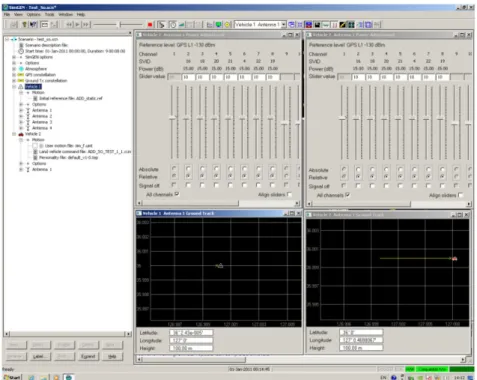The height and width of the screenshot is (380, 477).
Task: Click the yellow GPS constellation icon
Action: pyautogui.click(x=21, y=75)
